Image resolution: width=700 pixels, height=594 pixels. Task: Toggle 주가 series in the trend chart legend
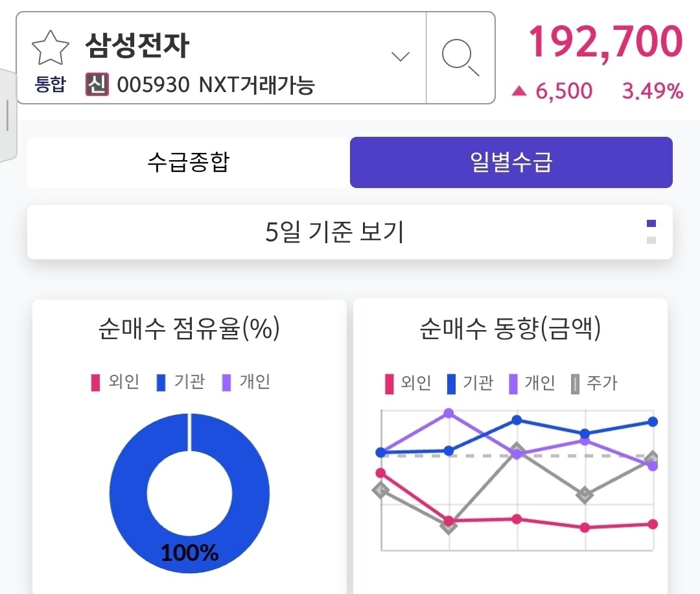[594, 383]
